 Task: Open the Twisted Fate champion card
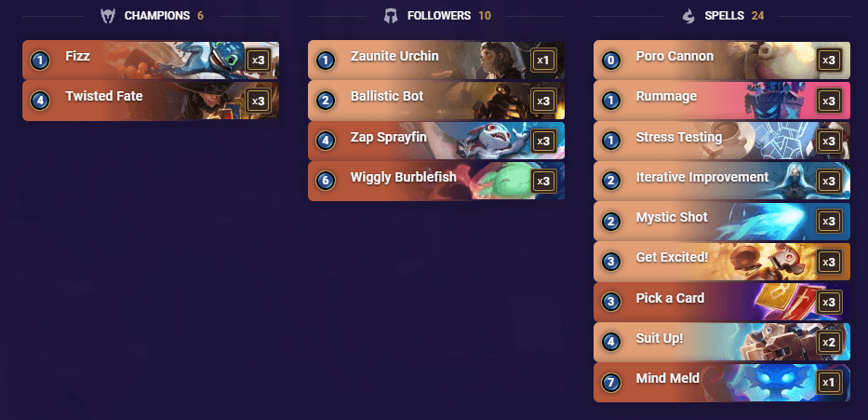(x=151, y=101)
